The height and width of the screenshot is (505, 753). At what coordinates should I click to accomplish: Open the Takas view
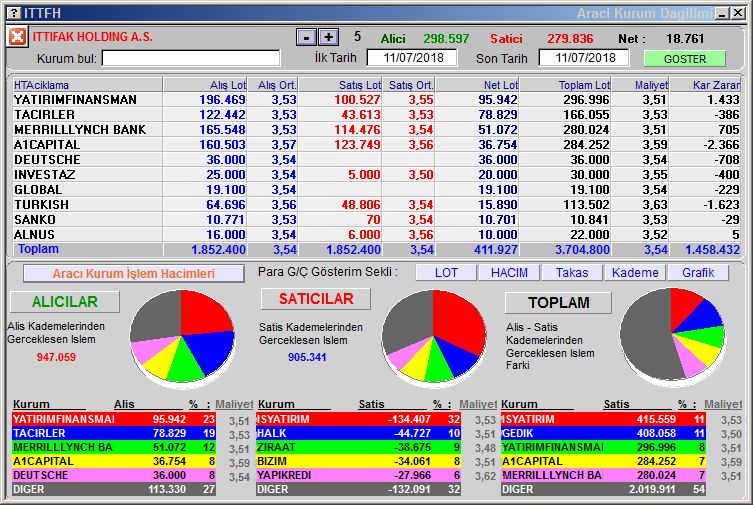[x=572, y=273]
